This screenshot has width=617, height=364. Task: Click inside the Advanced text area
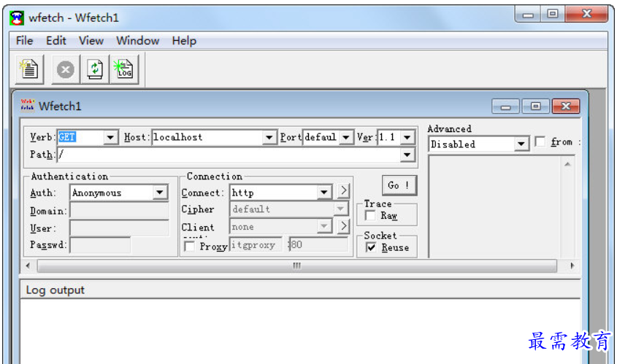[x=495, y=207]
